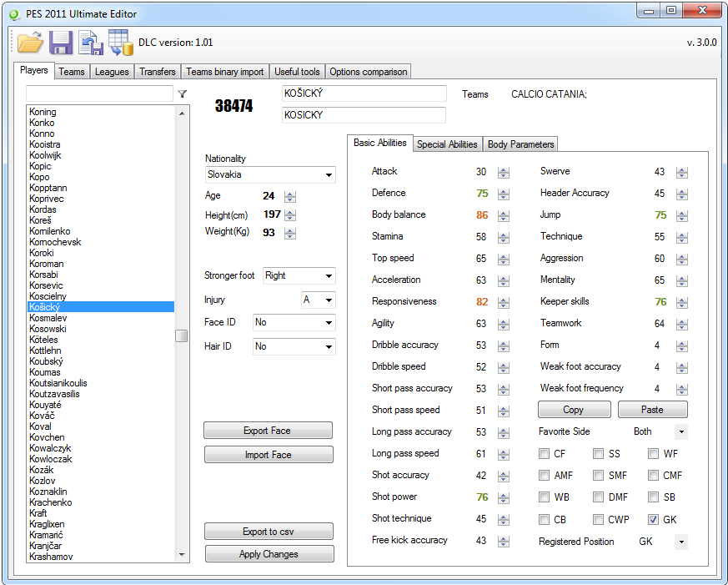Click the KOŠICKÝ name field
Screen dimensions: 728x585
coord(364,93)
